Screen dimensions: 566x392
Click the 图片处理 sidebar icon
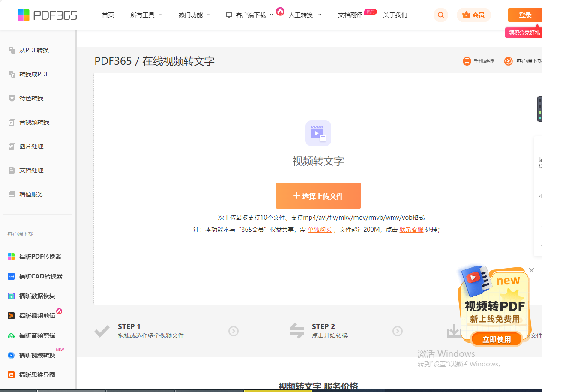point(12,146)
